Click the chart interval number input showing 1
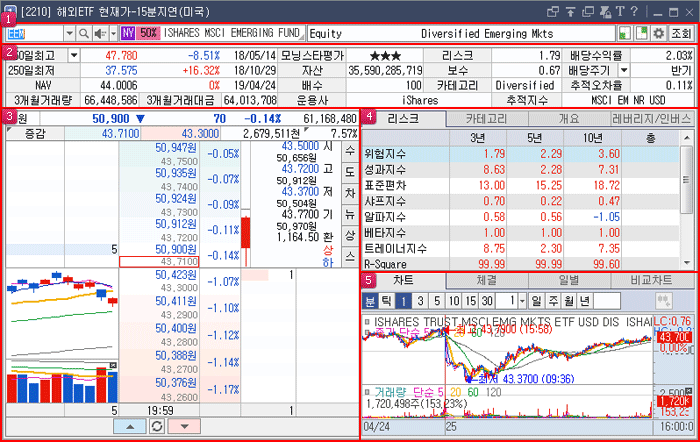Viewport: 700px width, 442px height. 507,301
